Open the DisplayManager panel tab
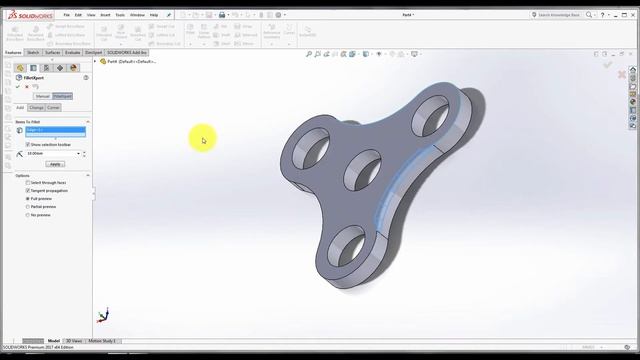Image resolution: width=640 pixels, height=360 pixels. 73,68
